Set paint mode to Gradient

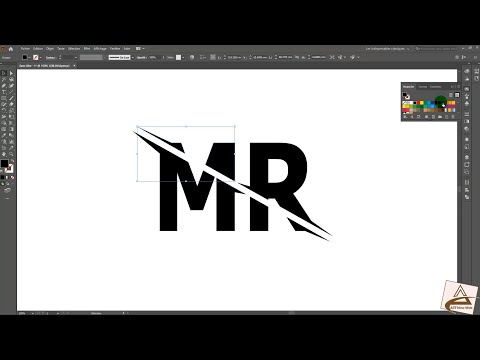coord(7,177)
